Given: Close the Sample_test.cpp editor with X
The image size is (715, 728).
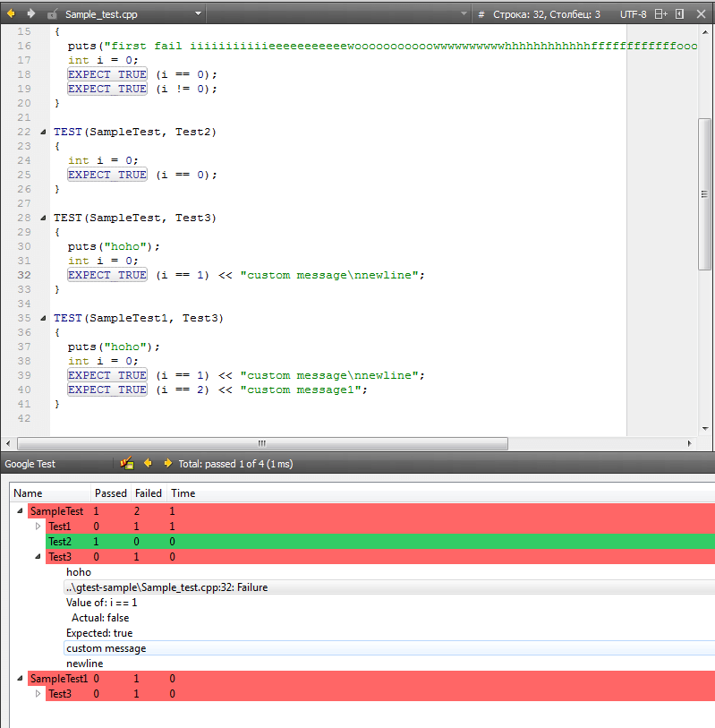Looking at the screenshot, I should [x=701, y=14].
